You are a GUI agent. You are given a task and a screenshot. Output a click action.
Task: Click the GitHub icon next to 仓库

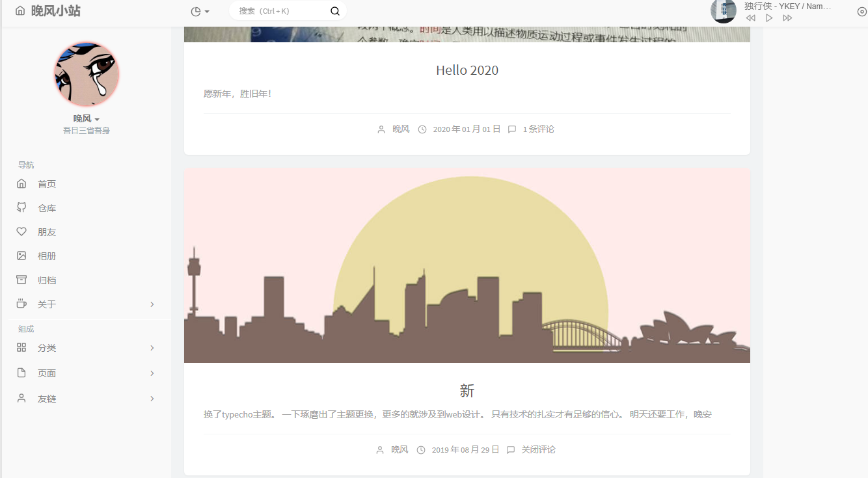[21, 207]
